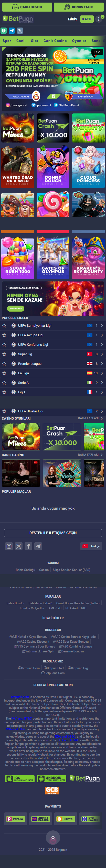Click the GCB certification badge
106x868 pixels.
[x=52, y=790]
